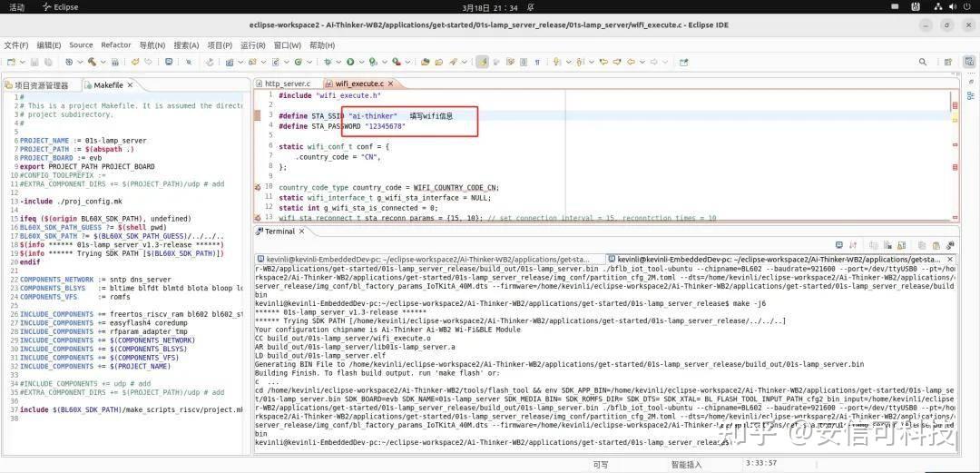Click the Save All toolbar icon

[x=48, y=62]
